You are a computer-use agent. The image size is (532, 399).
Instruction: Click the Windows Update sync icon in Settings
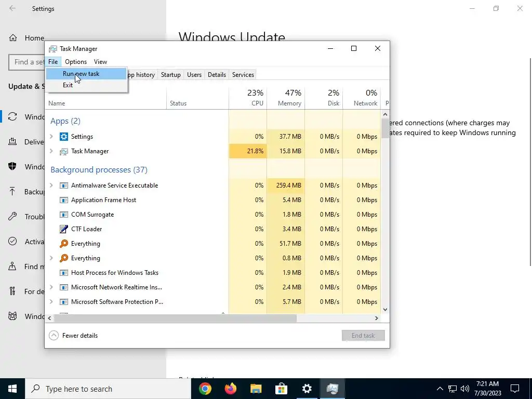pos(12,117)
